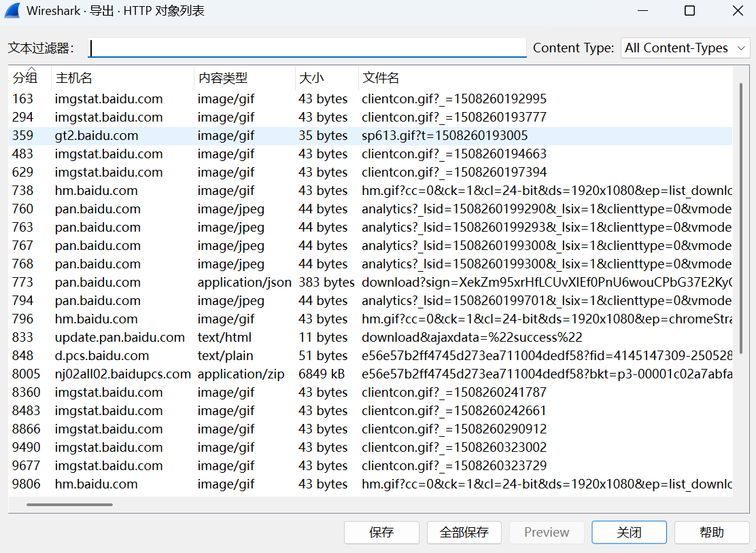Select packet 163 row number
This screenshot has height=553, width=756.
point(22,99)
